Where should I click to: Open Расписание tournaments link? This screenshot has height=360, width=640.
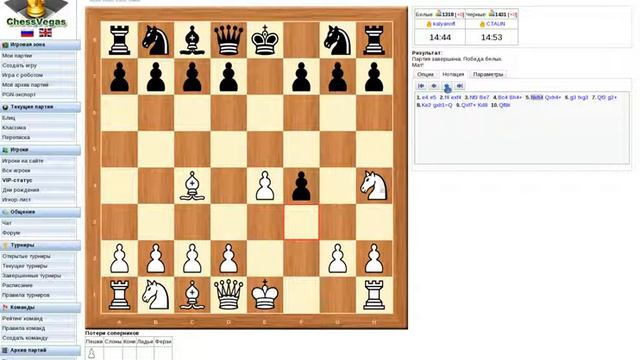click(17, 285)
